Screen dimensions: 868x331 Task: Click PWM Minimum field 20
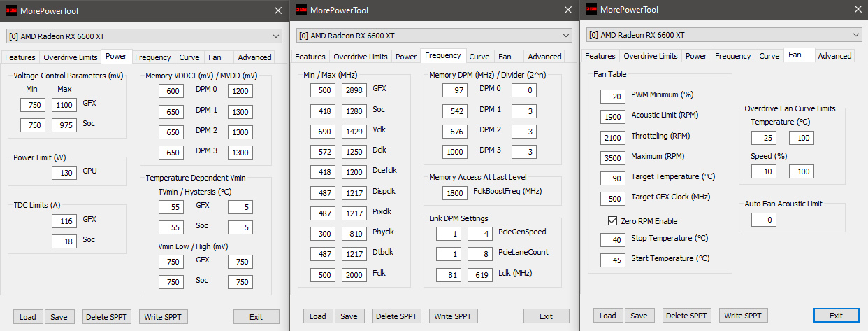tap(613, 97)
